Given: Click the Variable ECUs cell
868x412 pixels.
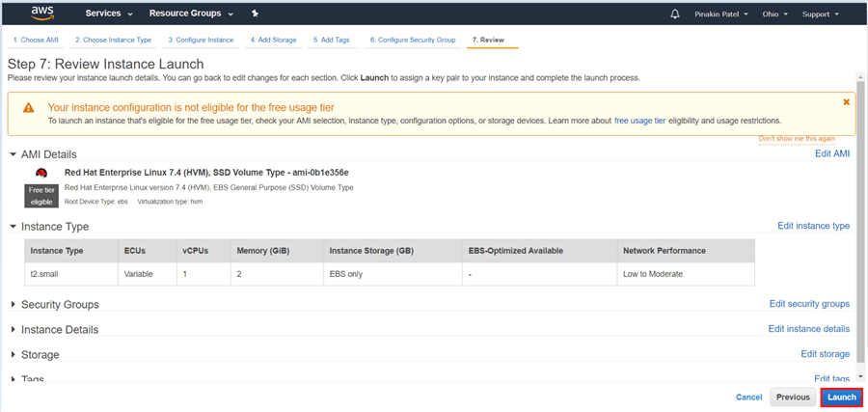Looking at the screenshot, I should pyautogui.click(x=148, y=274).
